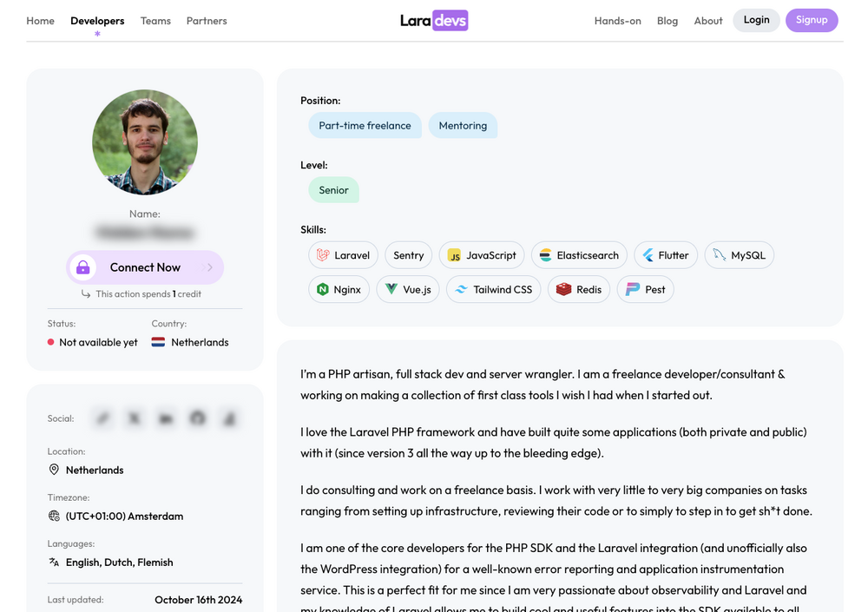868x612 pixels.
Task: Click the Login button
Action: click(756, 21)
